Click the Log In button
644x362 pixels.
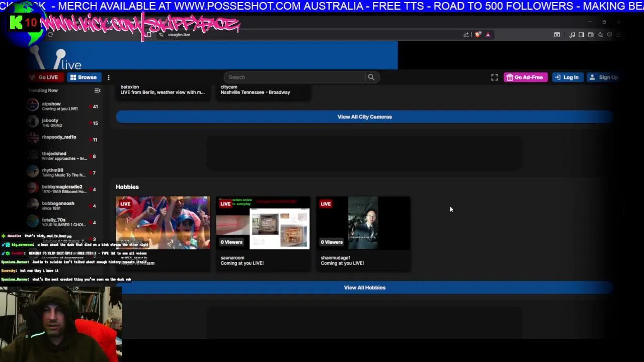click(567, 77)
